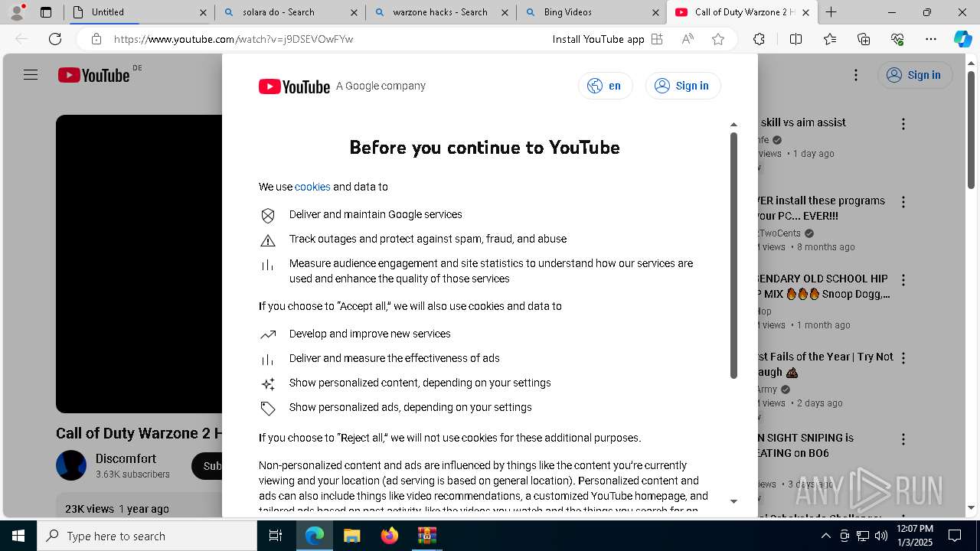Open the Favorites list icon
Screen dimensions: 980x551
830,39
